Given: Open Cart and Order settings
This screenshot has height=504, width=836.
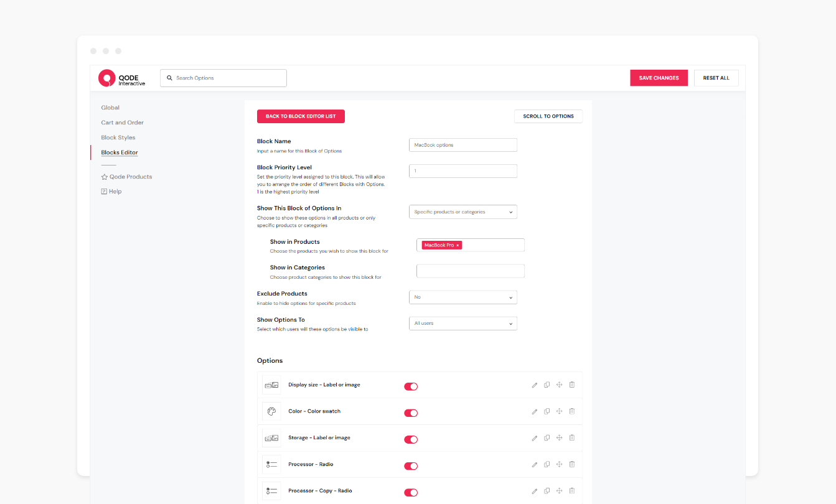Looking at the screenshot, I should (x=123, y=123).
